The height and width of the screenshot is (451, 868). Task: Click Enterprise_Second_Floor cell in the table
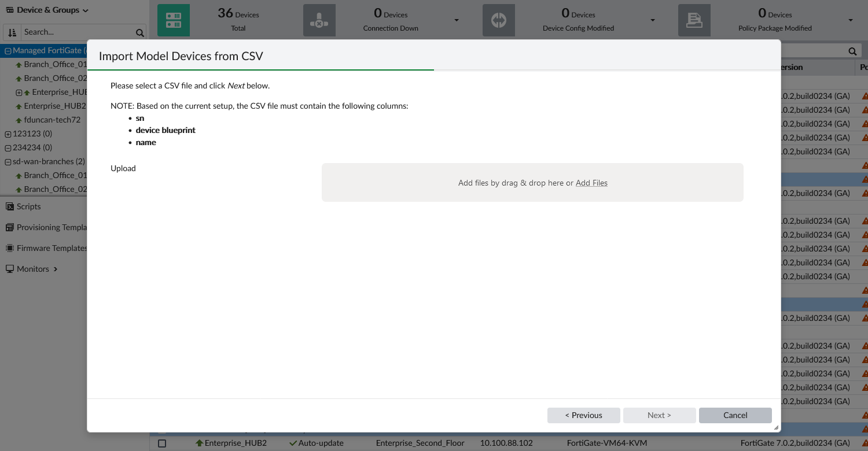click(x=420, y=443)
